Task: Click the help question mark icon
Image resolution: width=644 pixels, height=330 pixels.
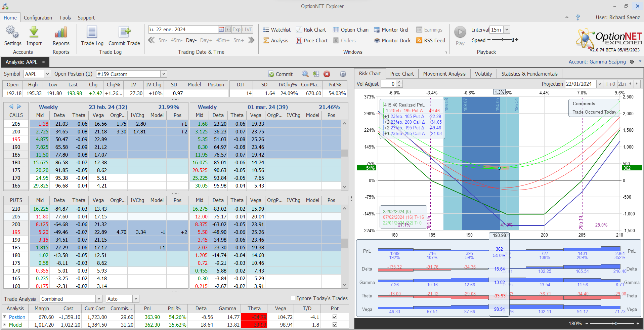Action: coord(578,17)
